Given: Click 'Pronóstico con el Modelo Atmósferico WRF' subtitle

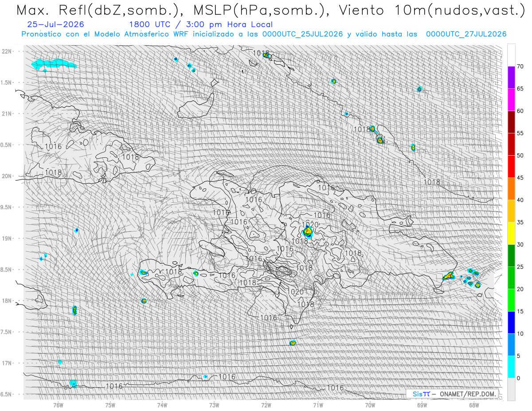Looking at the screenshot, I should [x=106, y=34].
